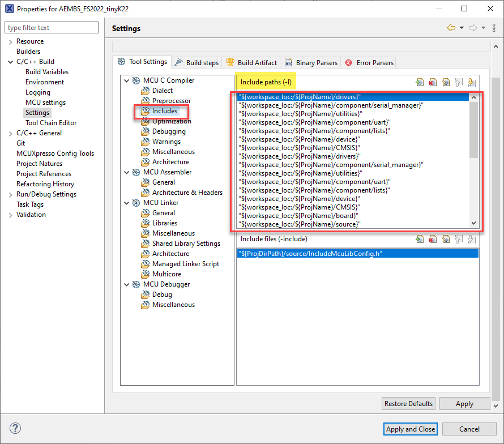The width and height of the screenshot is (504, 444).
Task: Edit the selected include path
Action: [445, 82]
